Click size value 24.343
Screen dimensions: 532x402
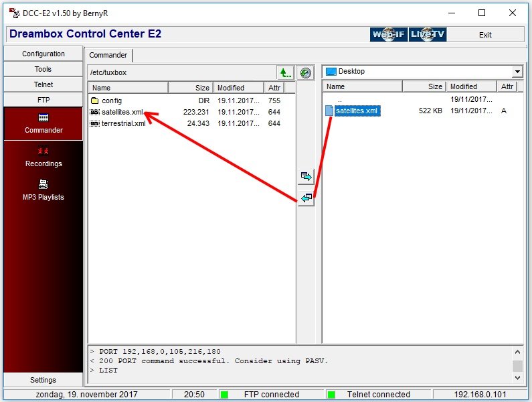(x=198, y=124)
